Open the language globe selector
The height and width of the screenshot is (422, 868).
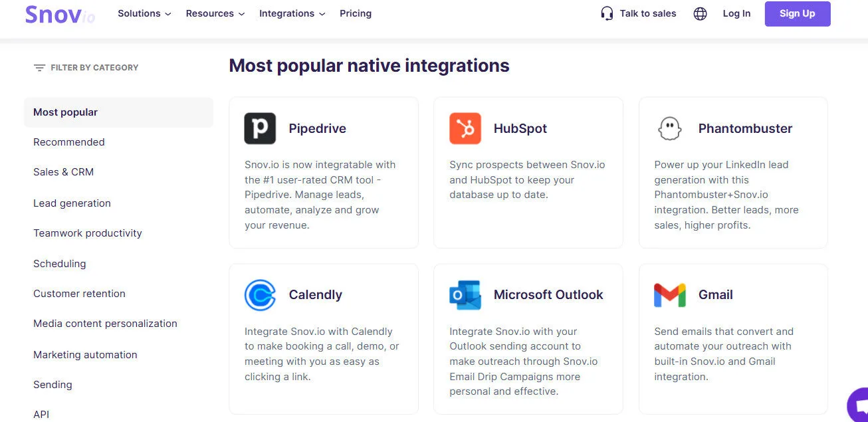click(x=700, y=13)
